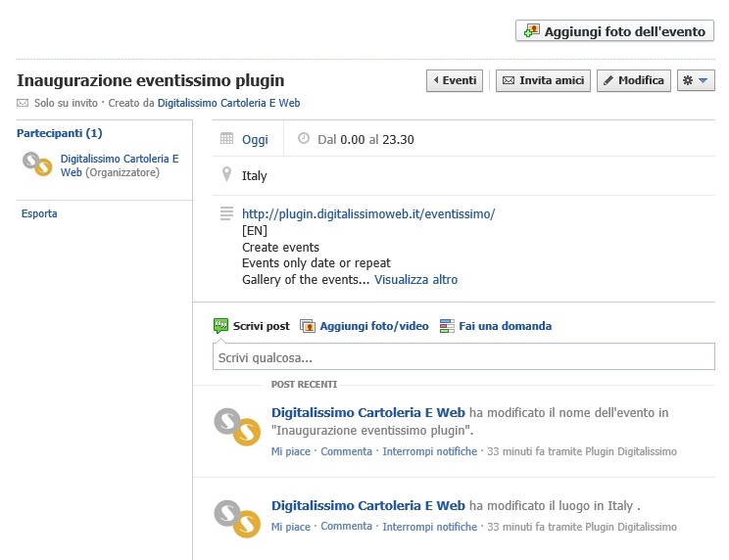The image size is (729, 560).
Task: Focus the Scrivi qualcosa text field
Action: click(x=463, y=356)
